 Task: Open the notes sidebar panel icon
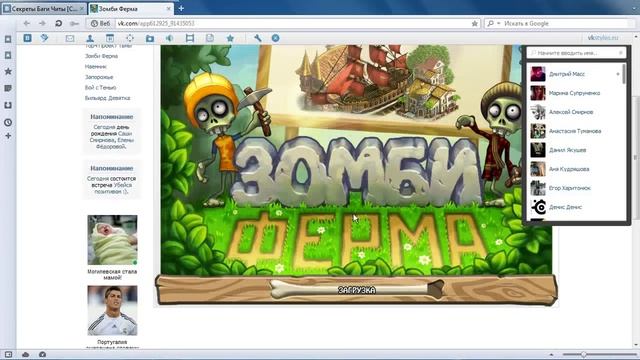tap(8, 88)
